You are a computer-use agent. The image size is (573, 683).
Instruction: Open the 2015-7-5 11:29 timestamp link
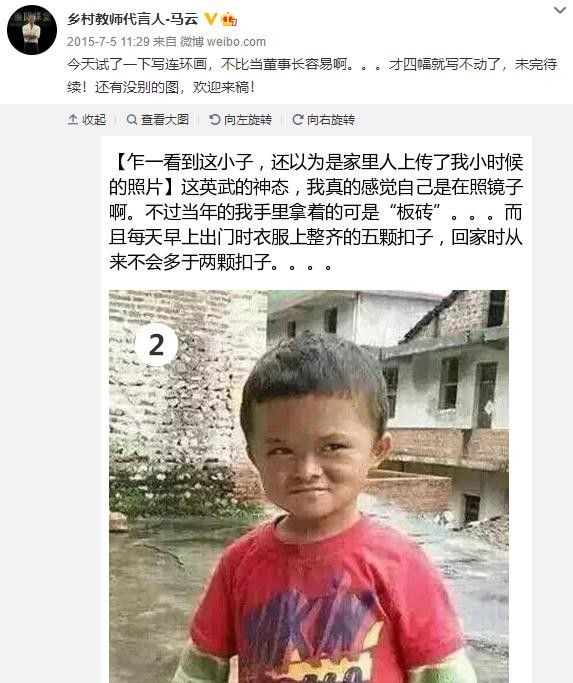(x=108, y=42)
